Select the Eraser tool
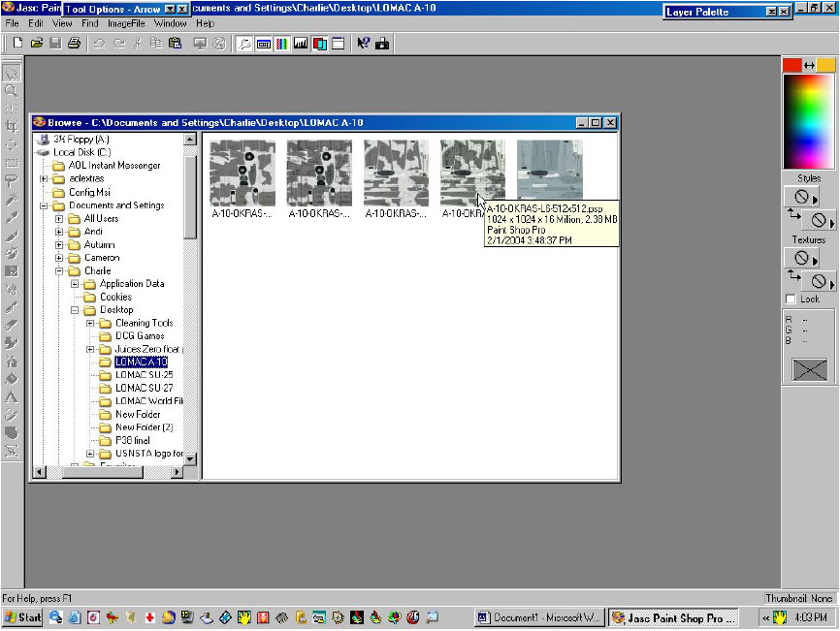The height and width of the screenshot is (631, 840). pyautogui.click(x=12, y=326)
